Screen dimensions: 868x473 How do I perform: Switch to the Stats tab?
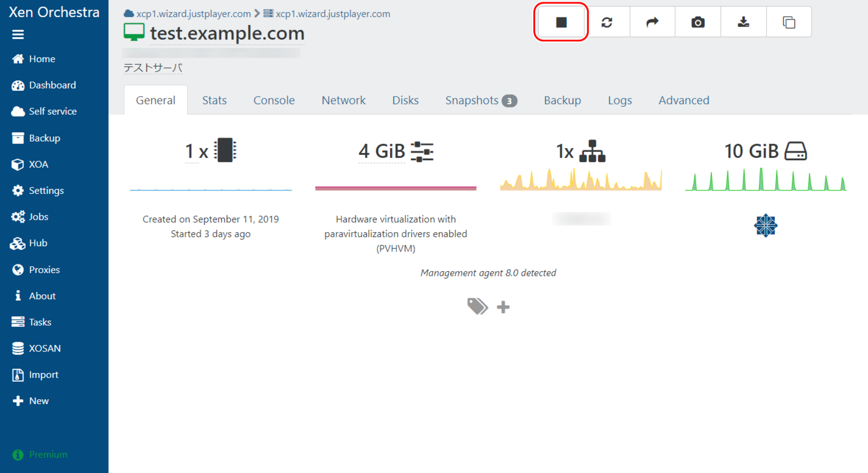click(214, 100)
